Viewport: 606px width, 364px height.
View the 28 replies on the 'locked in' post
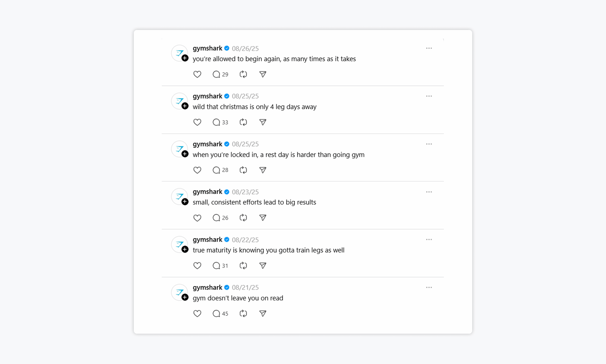[x=220, y=170]
